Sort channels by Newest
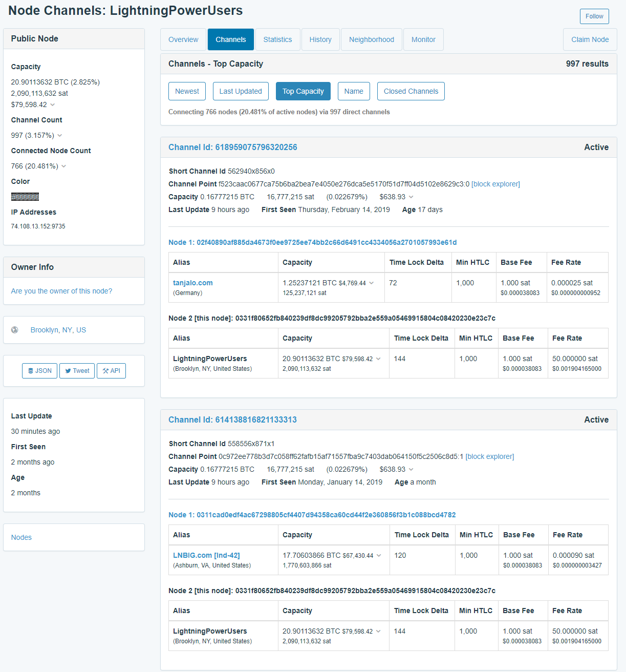 click(187, 91)
